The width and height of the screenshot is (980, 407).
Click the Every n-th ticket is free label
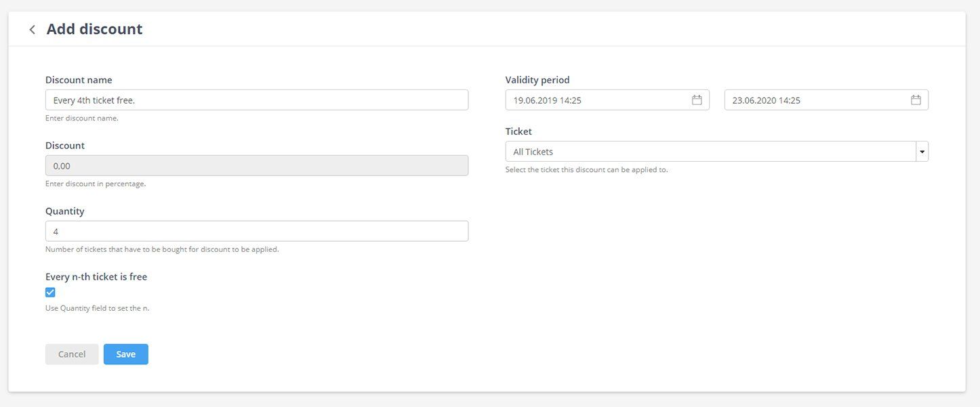[x=96, y=277]
